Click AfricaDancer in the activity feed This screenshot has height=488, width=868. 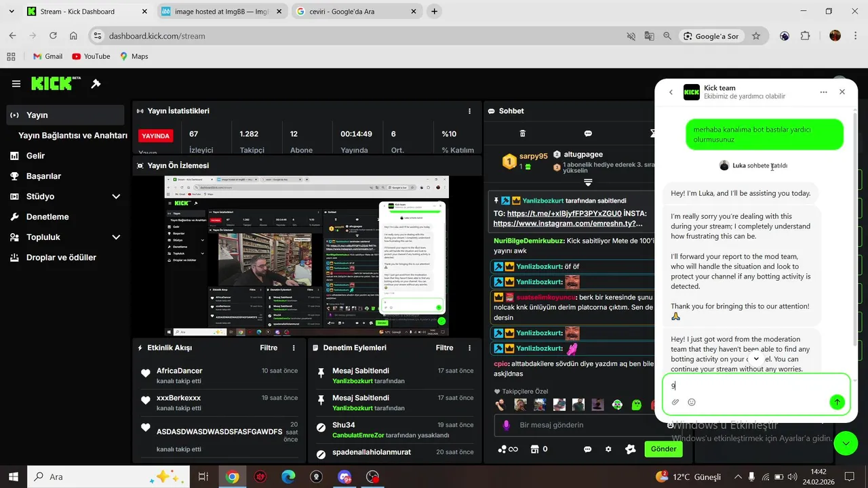pyautogui.click(x=179, y=371)
